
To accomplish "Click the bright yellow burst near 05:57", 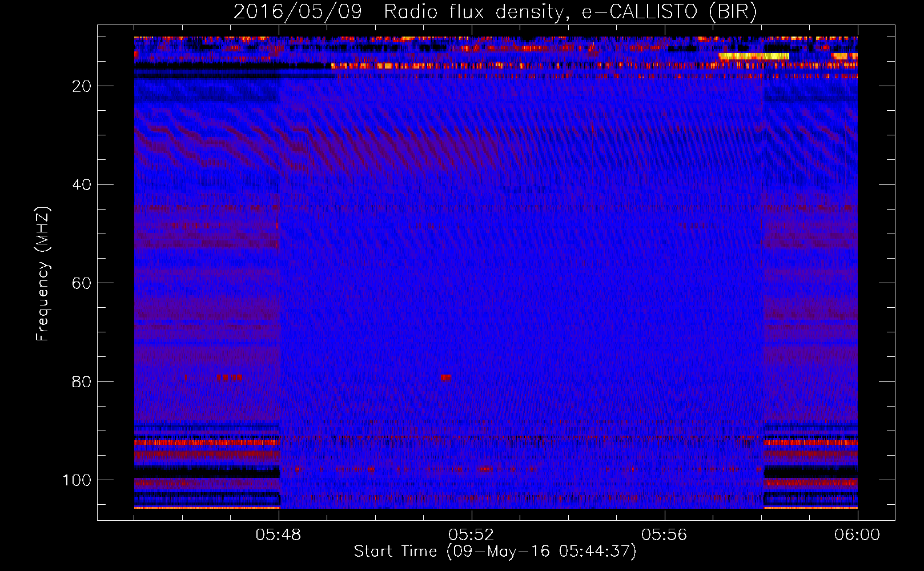I will pos(754,56).
